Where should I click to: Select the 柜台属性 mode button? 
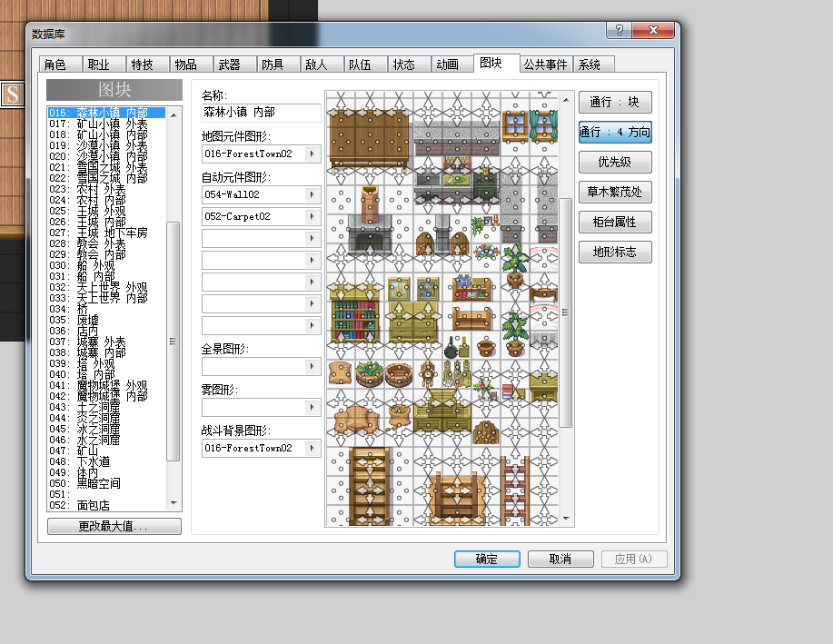tap(615, 222)
